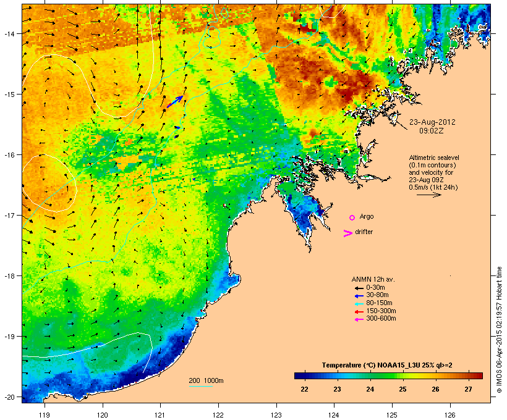Screen dimensions: 507x420
Task: Click the temperature color bar at 25
Action: tap(403, 376)
